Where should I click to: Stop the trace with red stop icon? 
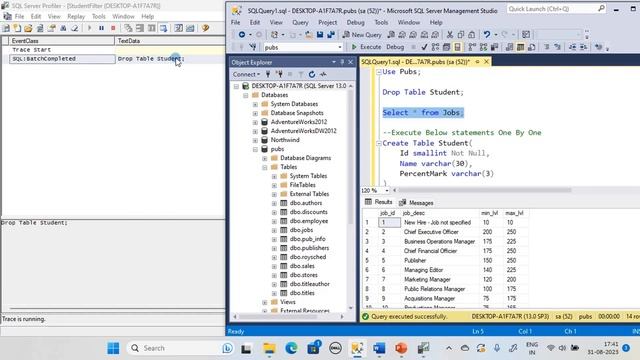pos(113,28)
